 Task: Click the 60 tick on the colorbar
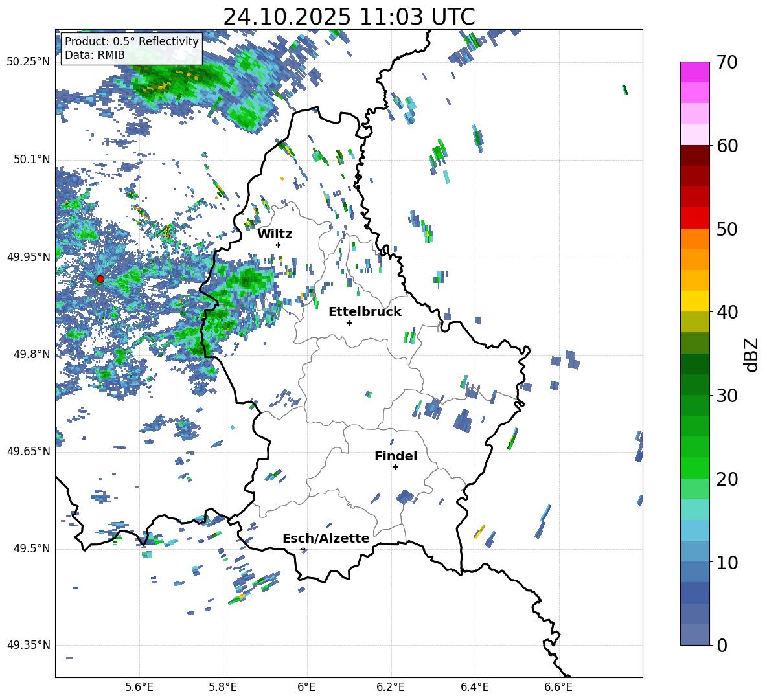727,146
